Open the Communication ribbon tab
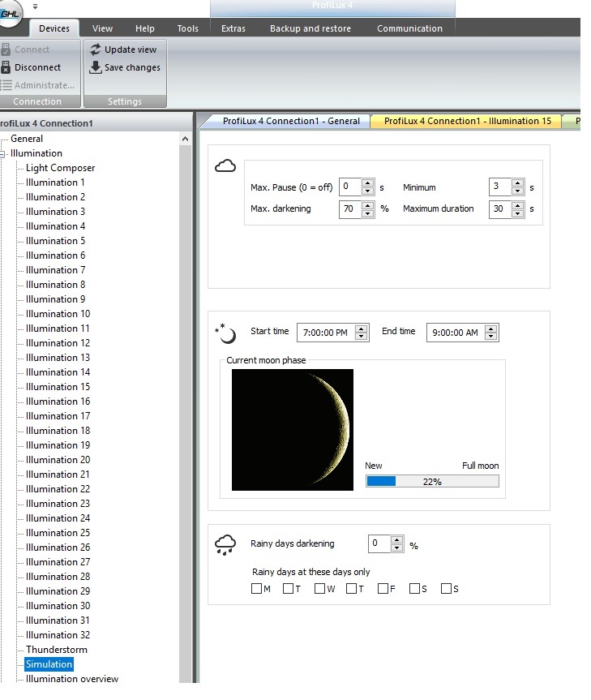This screenshot has height=700, width=591. (x=410, y=28)
